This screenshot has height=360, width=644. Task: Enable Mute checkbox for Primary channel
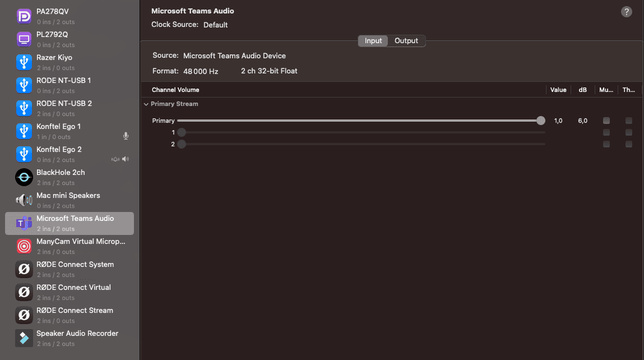pyautogui.click(x=606, y=121)
